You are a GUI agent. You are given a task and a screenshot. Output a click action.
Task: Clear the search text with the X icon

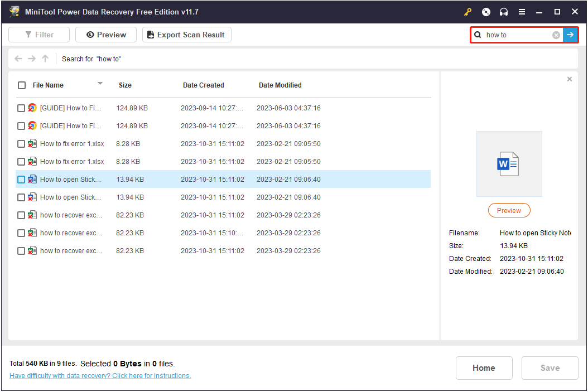pyautogui.click(x=556, y=35)
